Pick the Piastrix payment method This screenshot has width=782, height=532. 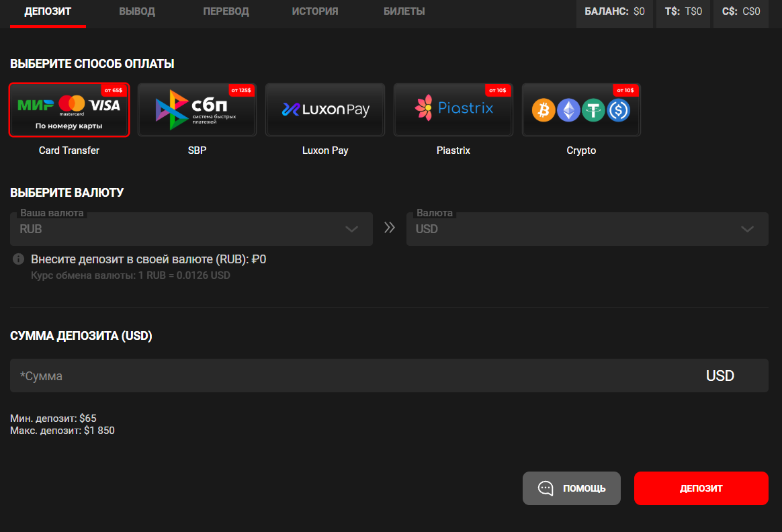point(453,109)
